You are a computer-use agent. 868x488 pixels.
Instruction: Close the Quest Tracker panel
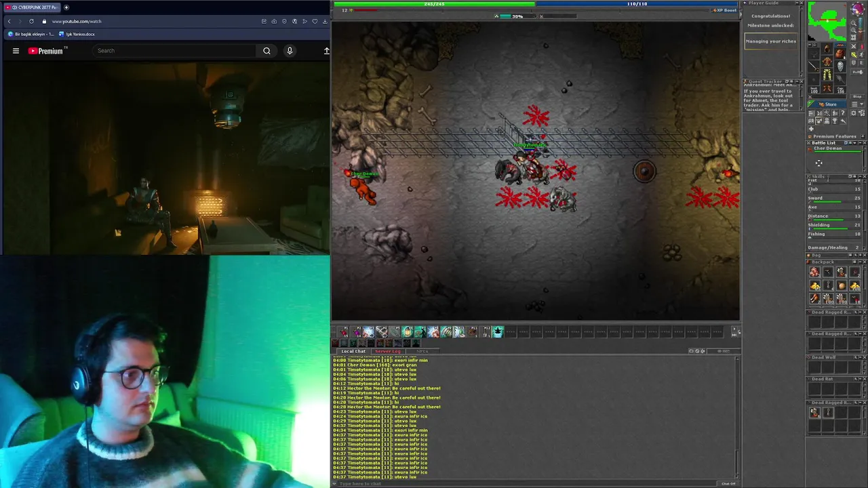click(x=802, y=81)
